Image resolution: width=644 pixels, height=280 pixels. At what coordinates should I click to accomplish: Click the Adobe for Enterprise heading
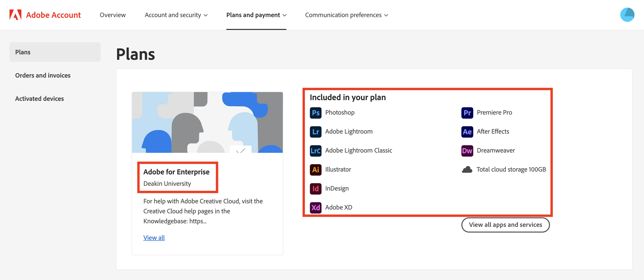176,172
